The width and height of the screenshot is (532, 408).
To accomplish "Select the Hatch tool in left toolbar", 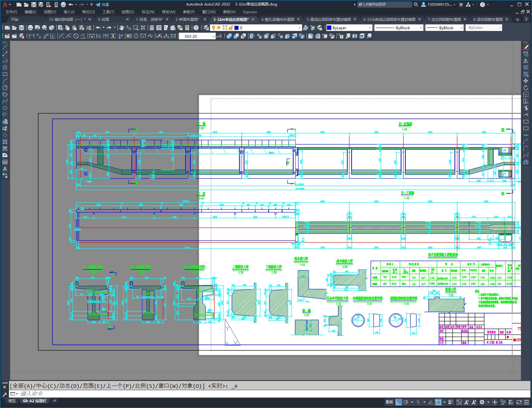I will click(5, 142).
